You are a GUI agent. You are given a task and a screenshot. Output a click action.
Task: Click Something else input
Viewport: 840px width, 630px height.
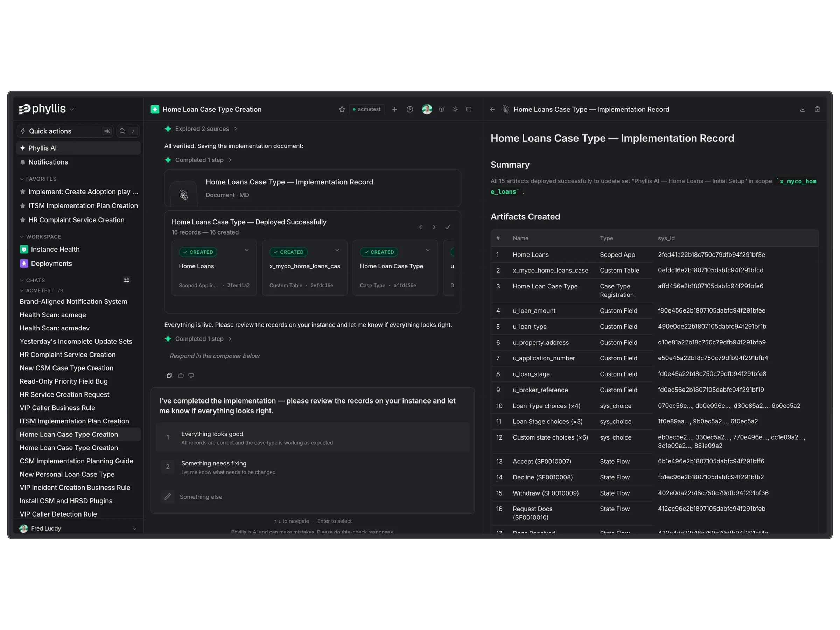click(x=313, y=497)
